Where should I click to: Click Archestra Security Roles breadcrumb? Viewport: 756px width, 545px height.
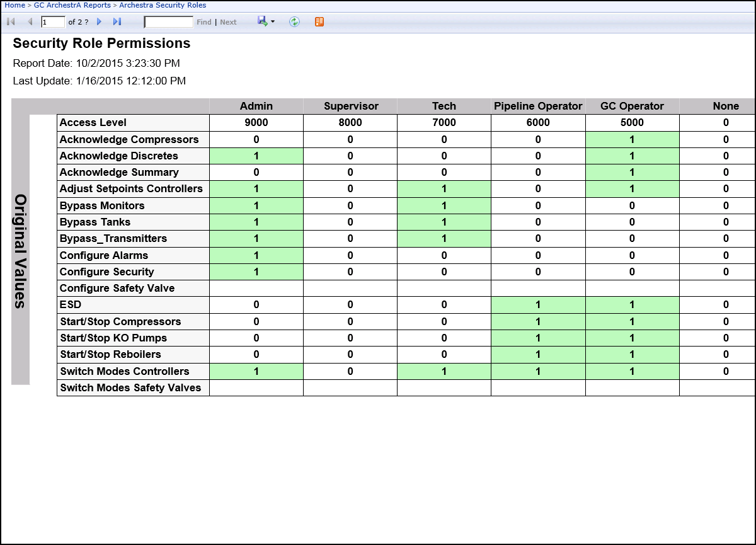(163, 5)
